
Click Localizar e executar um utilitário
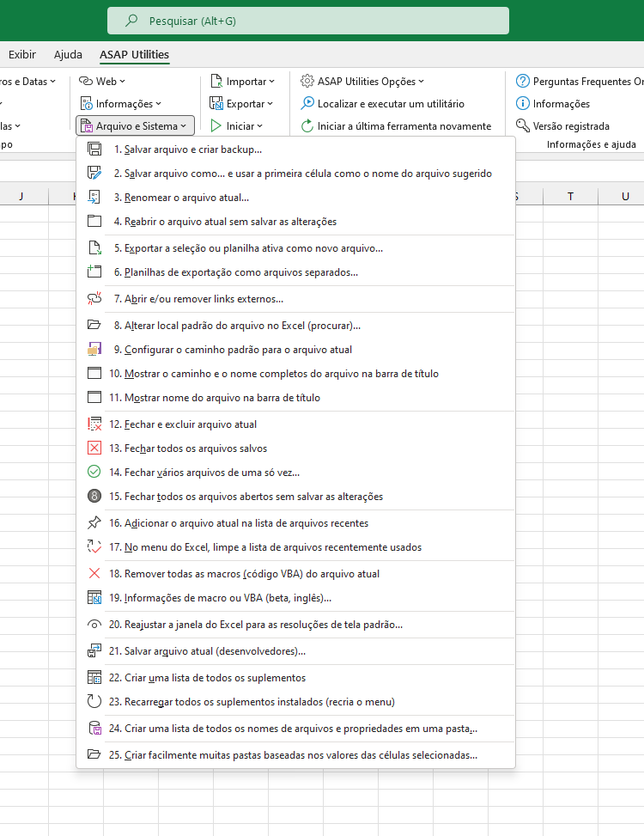coord(382,103)
